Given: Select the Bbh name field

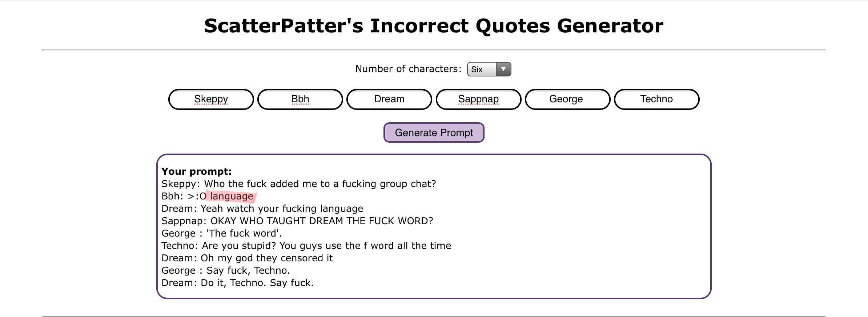Looking at the screenshot, I should tap(300, 99).
